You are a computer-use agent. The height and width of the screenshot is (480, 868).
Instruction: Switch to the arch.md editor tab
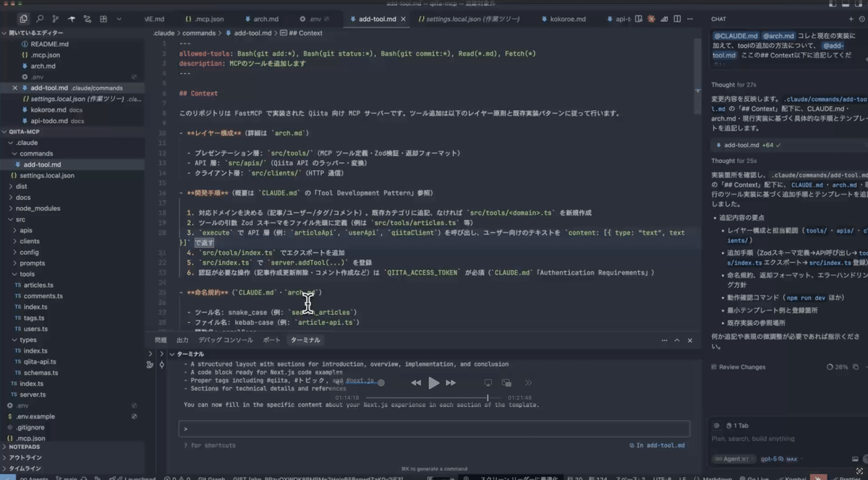pyautogui.click(x=268, y=18)
